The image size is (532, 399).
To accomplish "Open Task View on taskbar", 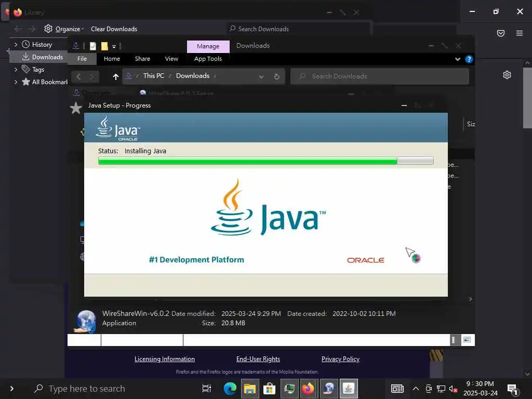I will (207, 389).
